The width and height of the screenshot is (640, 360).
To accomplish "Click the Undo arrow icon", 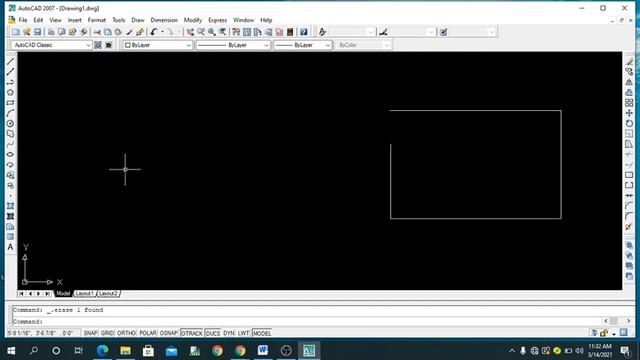I will 153,32.
